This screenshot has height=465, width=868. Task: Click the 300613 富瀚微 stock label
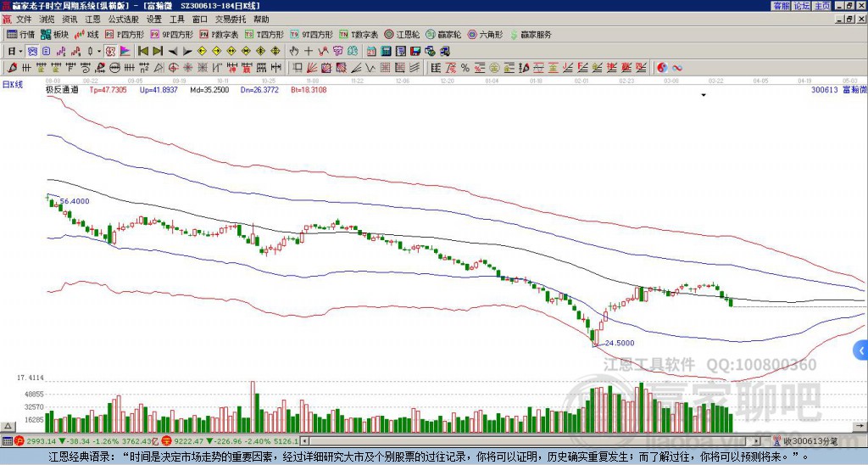(839, 89)
